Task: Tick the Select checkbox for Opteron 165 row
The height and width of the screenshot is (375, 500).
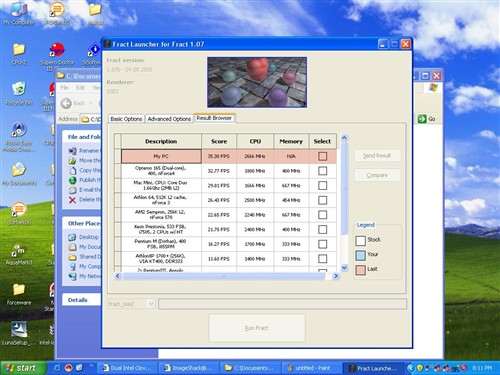Action: click(x=322, y=171)
